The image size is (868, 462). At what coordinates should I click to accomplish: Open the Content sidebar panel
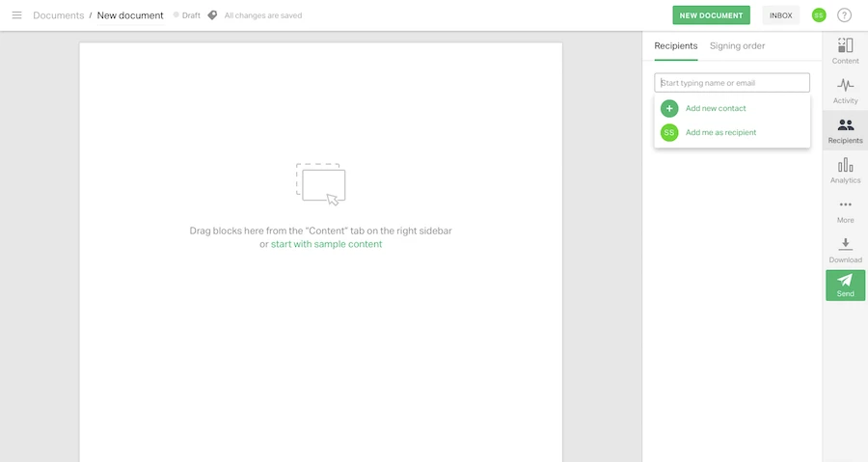tap(845, 51)
